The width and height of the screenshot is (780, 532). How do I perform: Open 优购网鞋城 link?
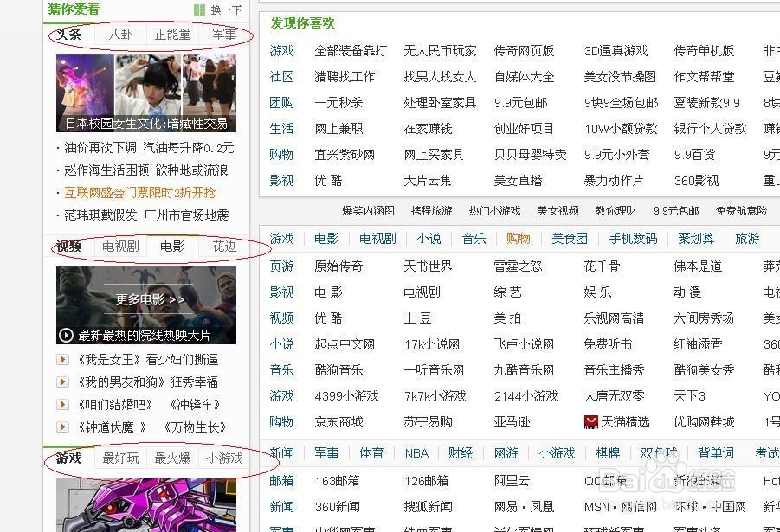(704, 422)
